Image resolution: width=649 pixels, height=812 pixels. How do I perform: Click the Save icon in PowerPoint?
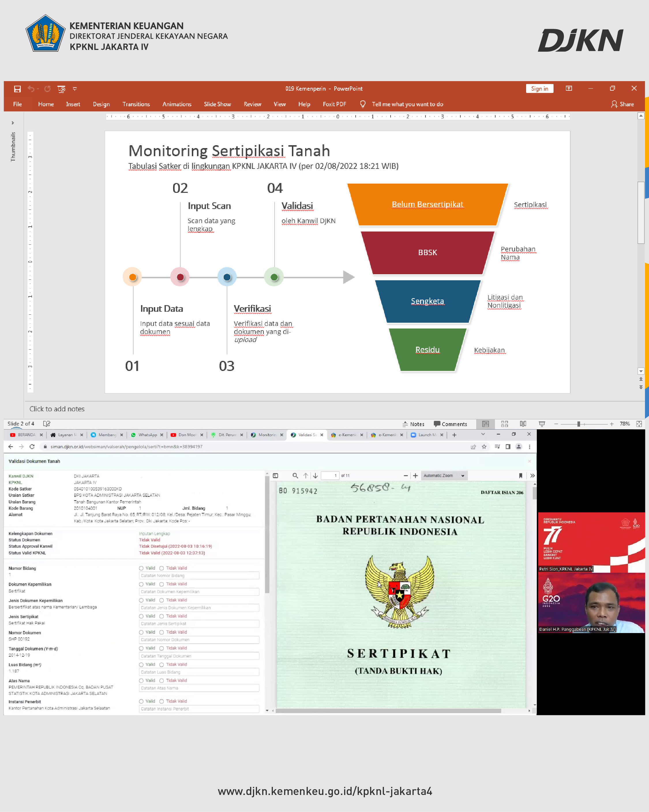pyautogui.click(x=17, y=89)
